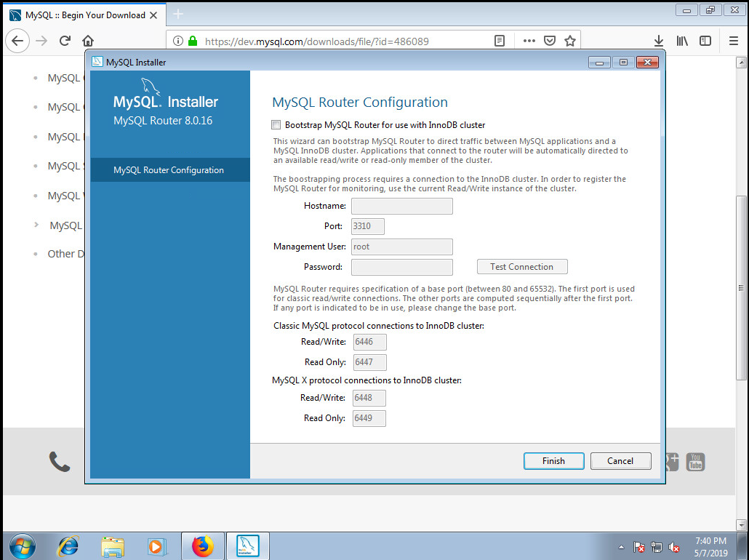Minimize the MySQL Installer window
This screenshot has width=749, height=560.
click(x=599, y=62)
